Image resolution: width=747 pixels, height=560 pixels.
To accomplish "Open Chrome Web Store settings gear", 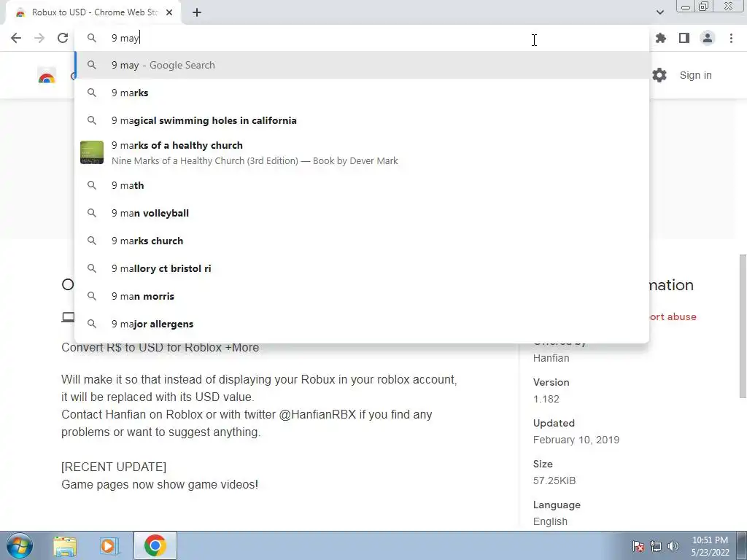I will click(x=659, y=75).
